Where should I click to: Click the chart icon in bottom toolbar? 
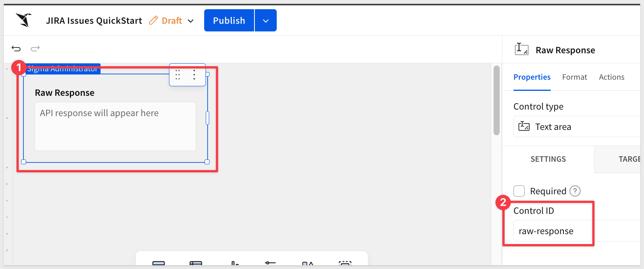(x=235, y=263)
